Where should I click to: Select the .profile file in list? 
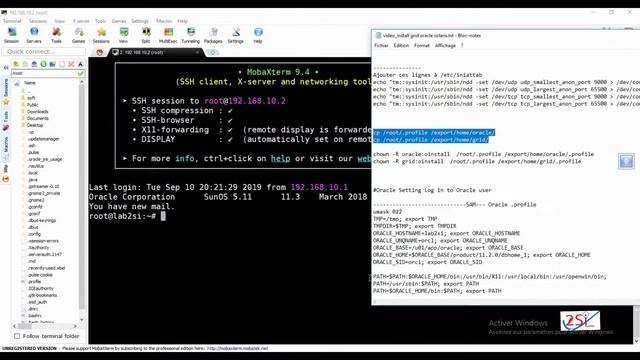(34, 282)
